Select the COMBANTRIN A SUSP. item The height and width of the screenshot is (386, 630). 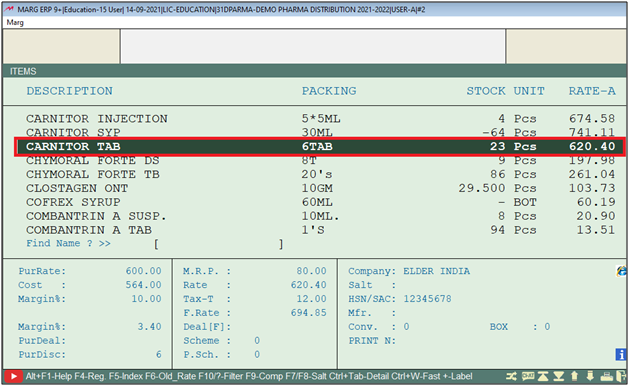coord(320,216)
